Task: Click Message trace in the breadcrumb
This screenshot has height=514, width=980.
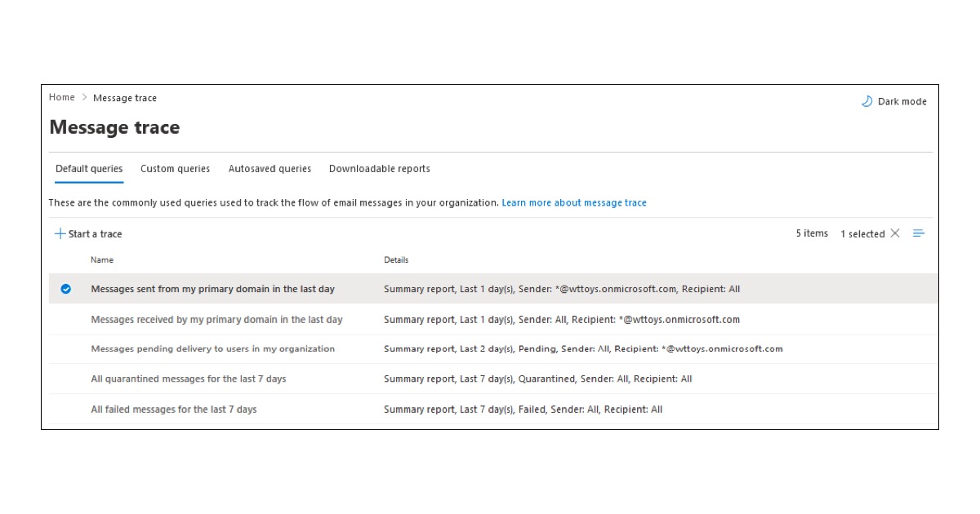Action: coord(125,98)
